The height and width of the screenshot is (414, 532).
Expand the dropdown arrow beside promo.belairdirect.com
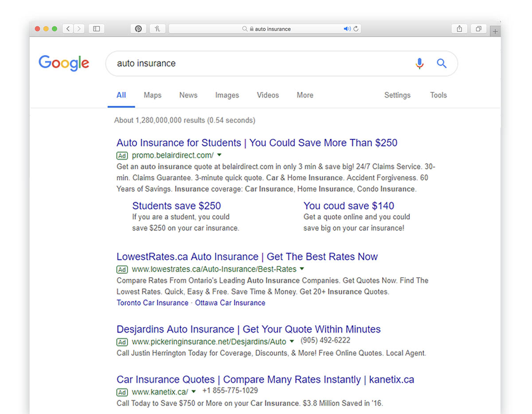(219, 155)
